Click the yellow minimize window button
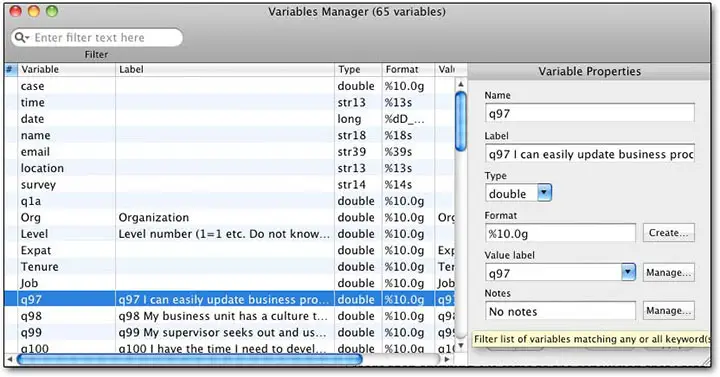The height and width of the screenshot is (377, 720). pyautogui.click(x=34, y=11)
